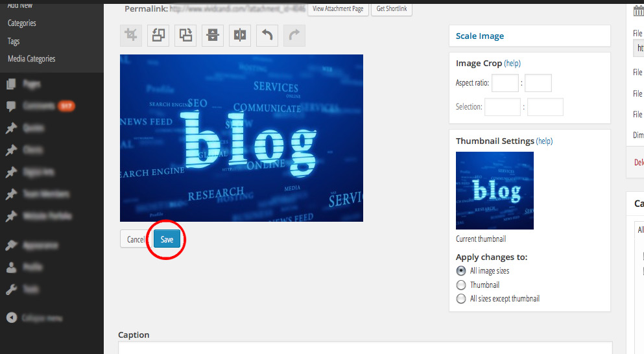Viewport: 644px width, 354px height.
Task: Select the All image sizes option
Action: point(461,271)
